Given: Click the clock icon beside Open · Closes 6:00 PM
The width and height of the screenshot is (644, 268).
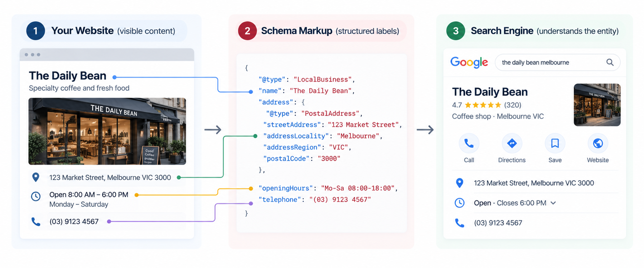Looking at the screenshot, I should point(460,203).
